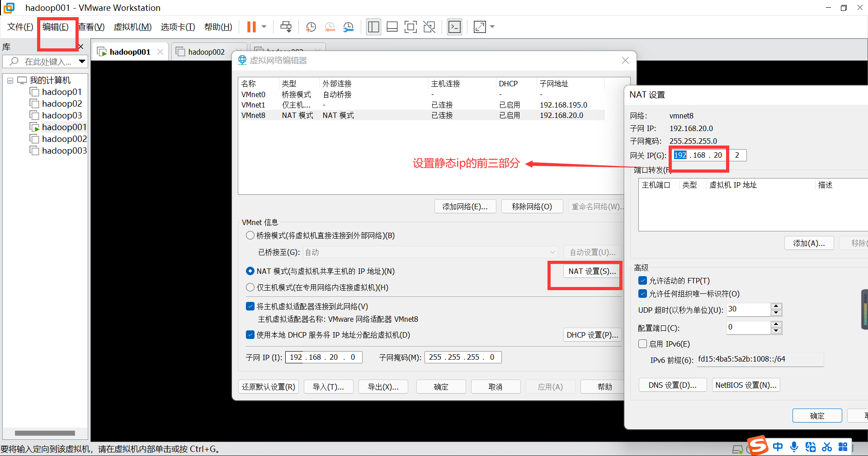Screen dimensions: 868x456
Task: Select the 桥接模式 radio button
Action: click(250, 235)
